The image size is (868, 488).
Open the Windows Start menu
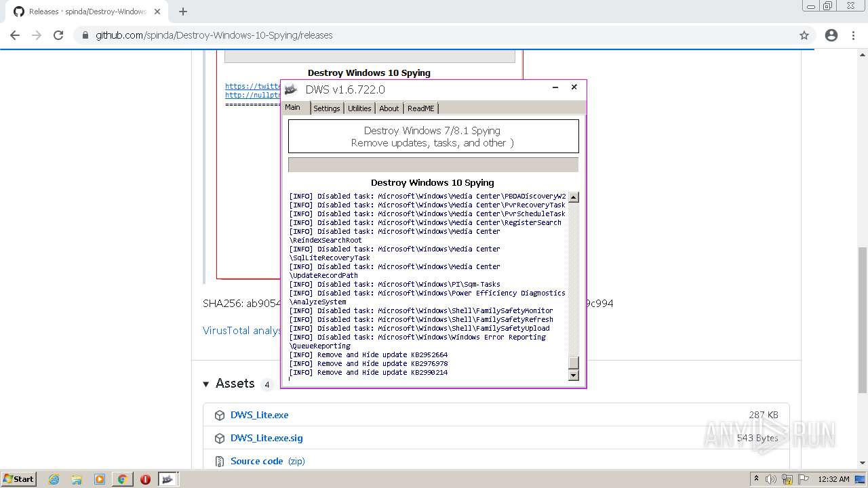coord(18,479)
